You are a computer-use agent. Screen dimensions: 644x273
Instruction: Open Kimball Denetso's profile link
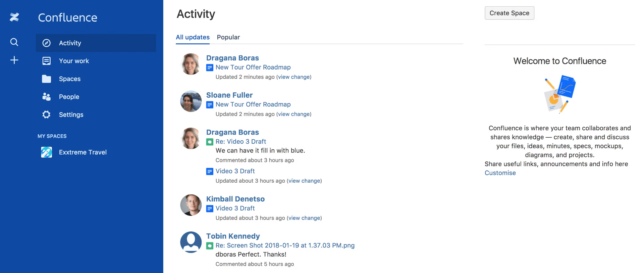click(235, 199)
